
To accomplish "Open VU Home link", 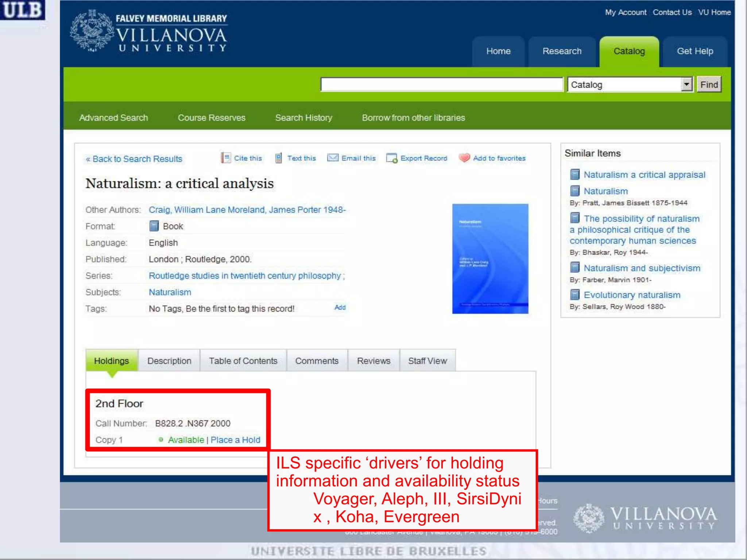I will tap(714, 12).
